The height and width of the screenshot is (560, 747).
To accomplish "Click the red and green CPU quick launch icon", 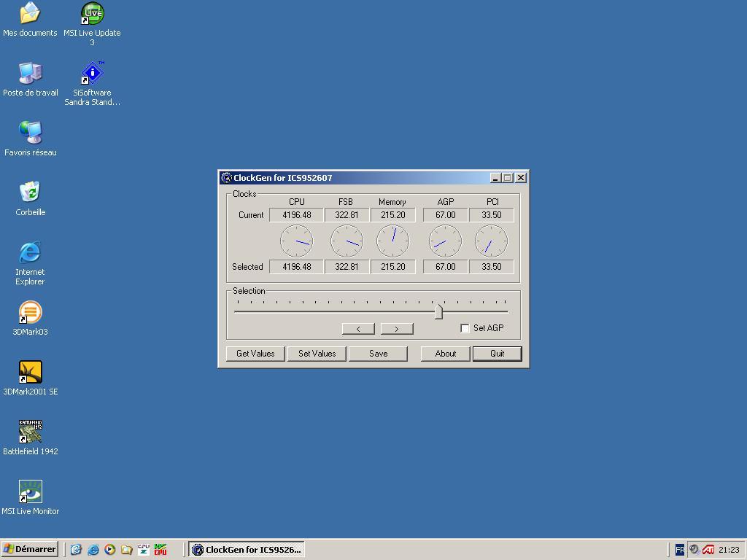I will tap(160, 550).
